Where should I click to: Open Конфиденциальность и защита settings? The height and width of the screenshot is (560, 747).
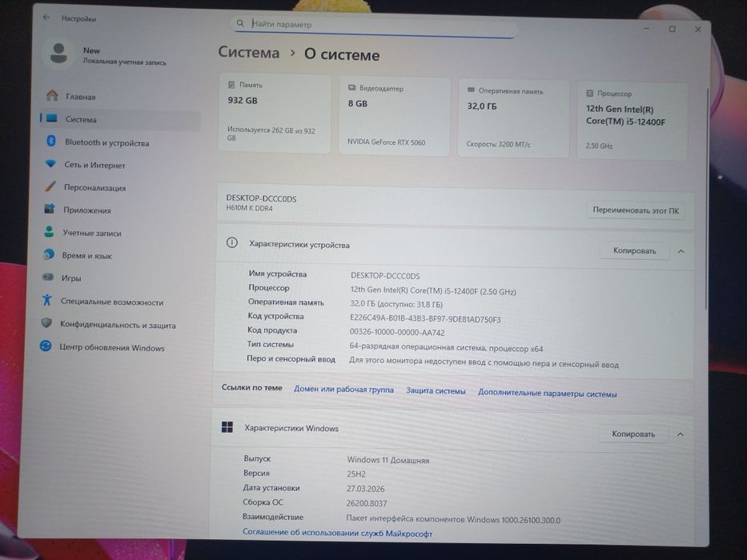point(118,325)
